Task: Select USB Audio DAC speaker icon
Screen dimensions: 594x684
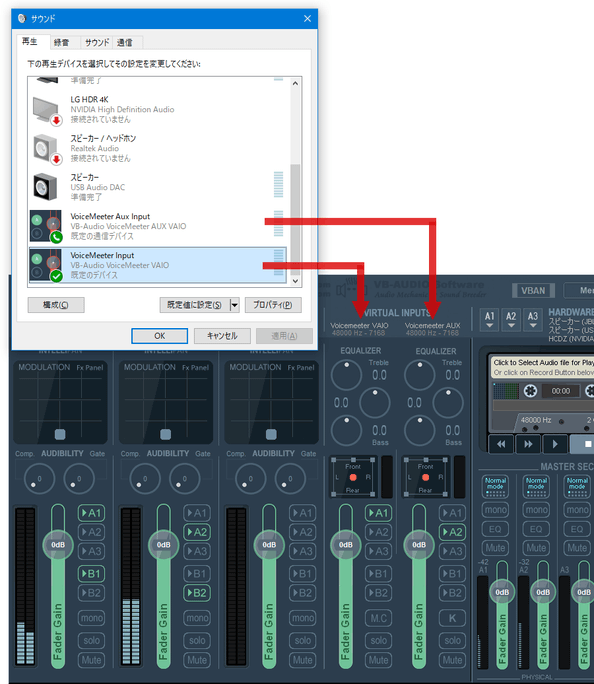Action: pyautogui.click(x=45, y=187)
